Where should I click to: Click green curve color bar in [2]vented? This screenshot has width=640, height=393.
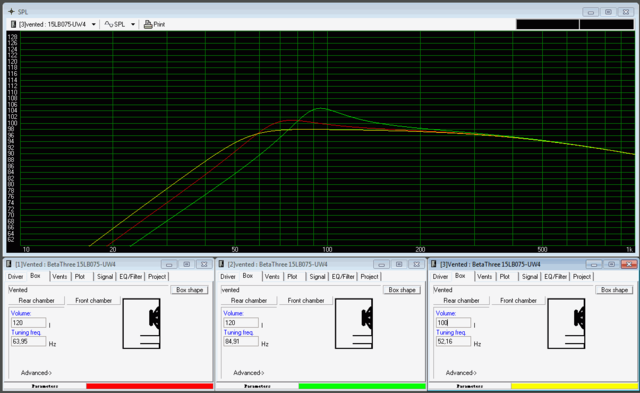pos(362,386)
